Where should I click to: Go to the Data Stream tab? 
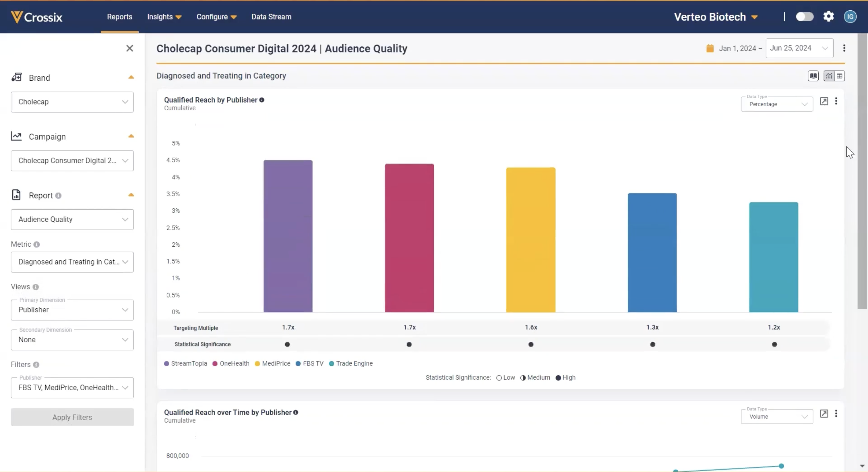(271, 17)
